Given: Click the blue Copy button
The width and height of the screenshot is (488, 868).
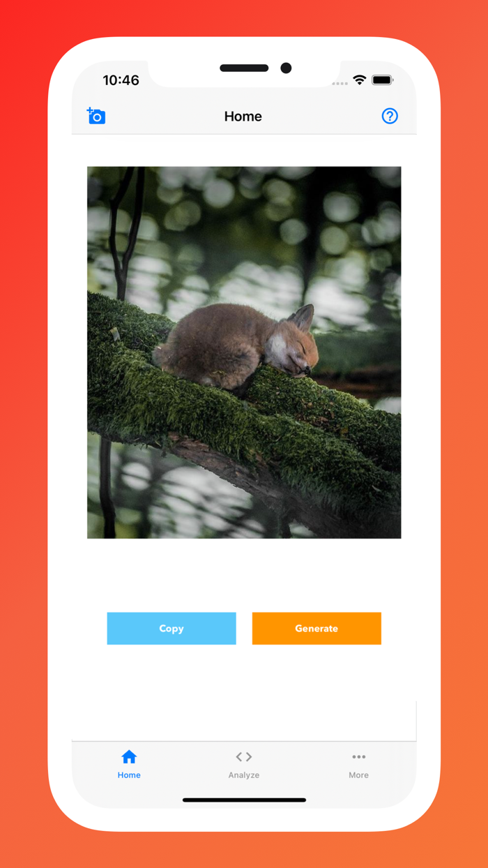Looking at the screenshot, I should (x=171, y=629).
